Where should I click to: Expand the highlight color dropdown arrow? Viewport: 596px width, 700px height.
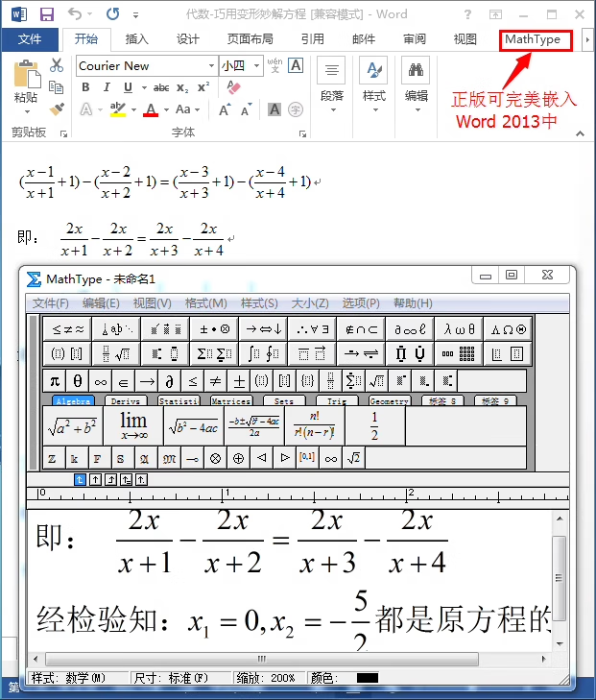point(133,109)
